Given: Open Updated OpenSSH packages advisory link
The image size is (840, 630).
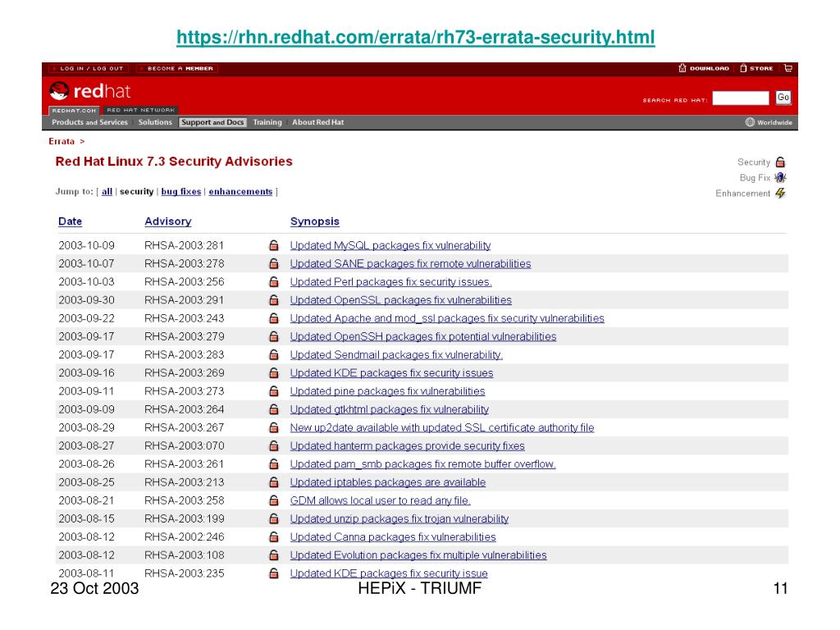Looking at the screenshot, I should 423,336.
